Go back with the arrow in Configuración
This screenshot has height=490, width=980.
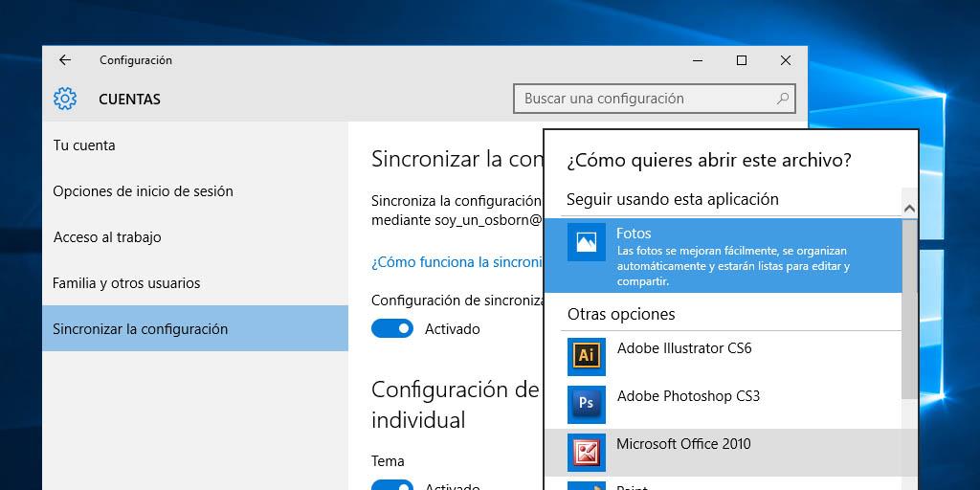click(65, 60)
